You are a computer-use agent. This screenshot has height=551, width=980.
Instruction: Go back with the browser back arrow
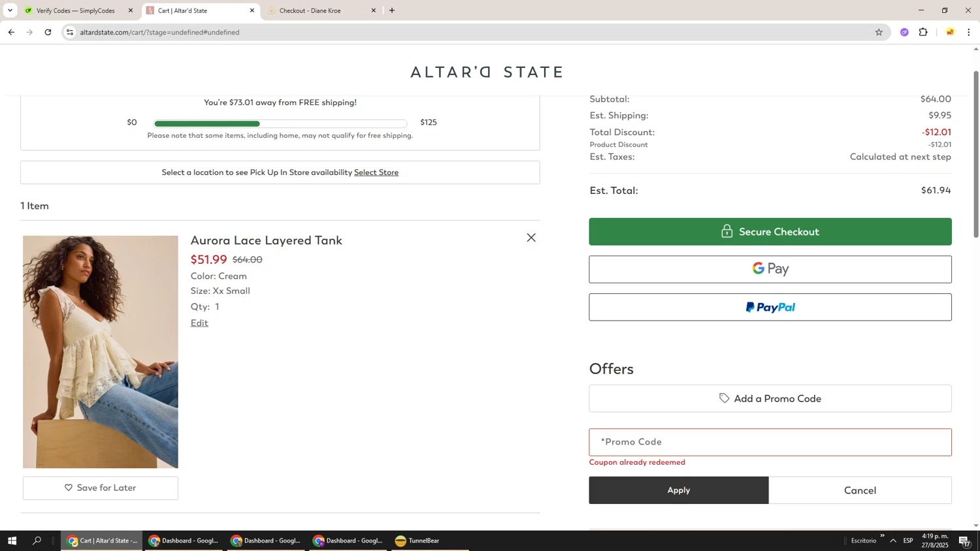coord(11,32)
